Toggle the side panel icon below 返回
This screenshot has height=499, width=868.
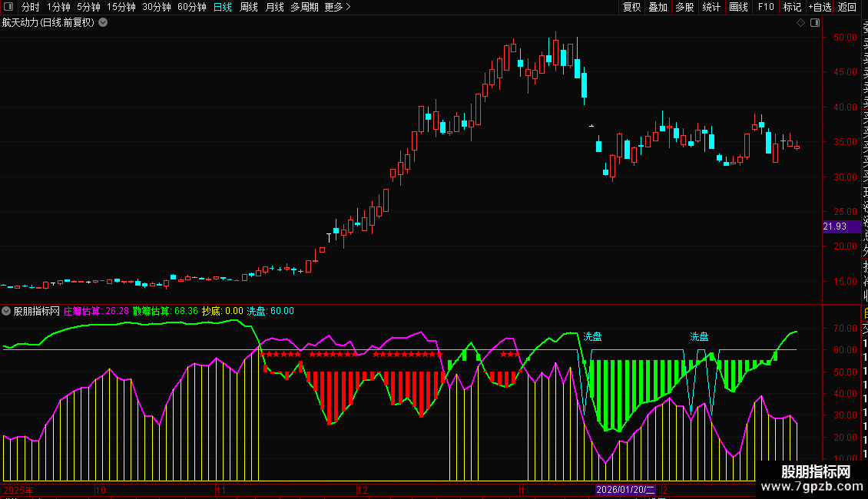click(x=815, y=23)
